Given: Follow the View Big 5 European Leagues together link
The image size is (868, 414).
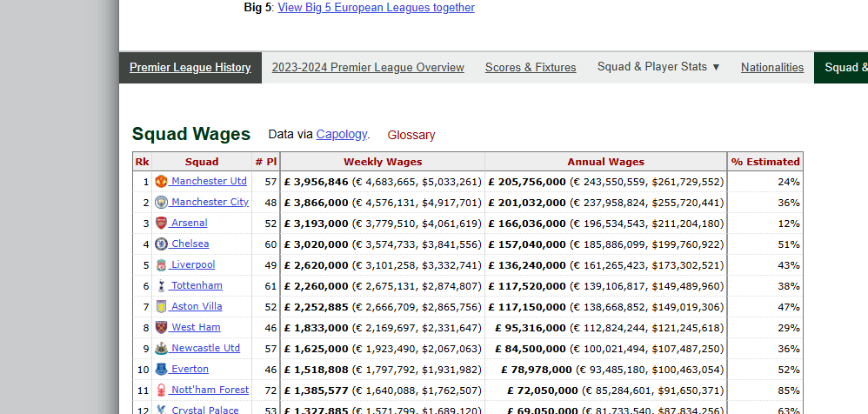Looking at the screenshot, I should point(376,8).
